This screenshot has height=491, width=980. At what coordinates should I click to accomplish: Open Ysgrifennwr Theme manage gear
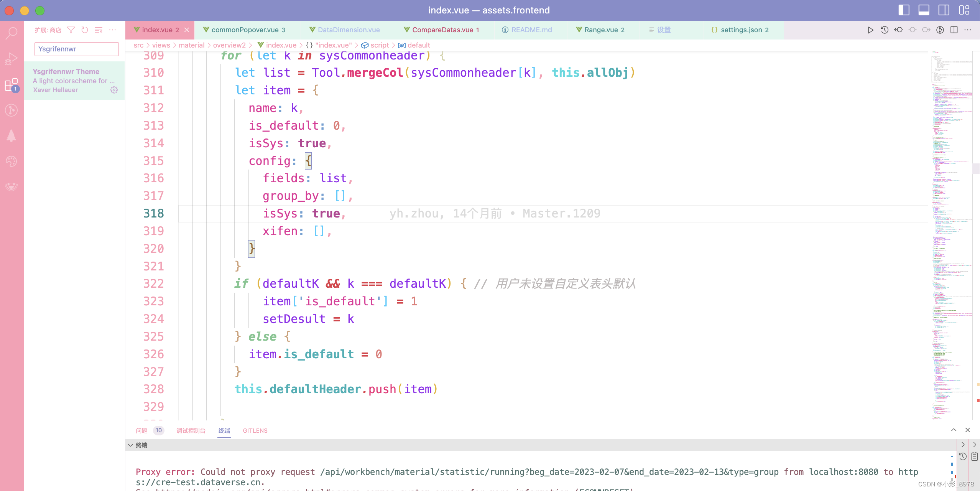[x=114, y=90]
